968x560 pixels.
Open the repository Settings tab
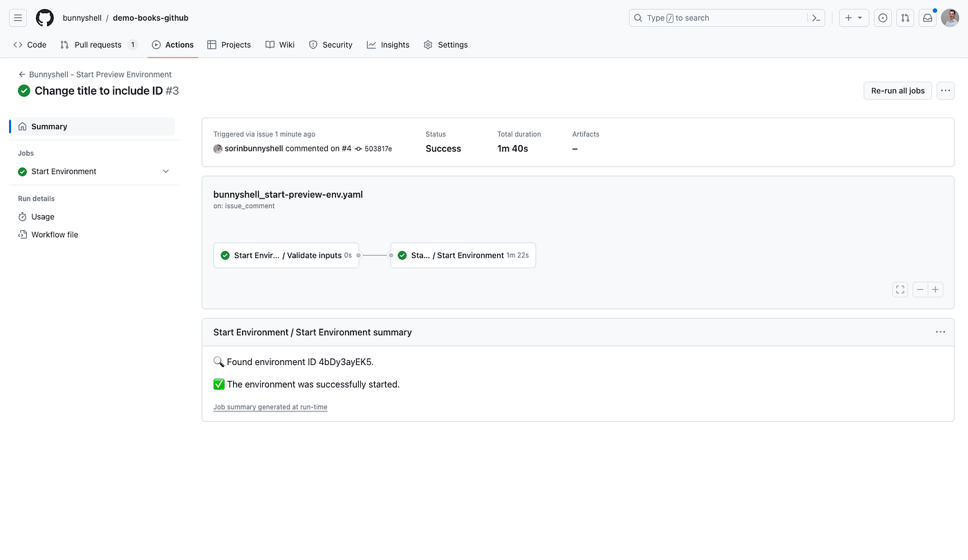tap(446, 45)
